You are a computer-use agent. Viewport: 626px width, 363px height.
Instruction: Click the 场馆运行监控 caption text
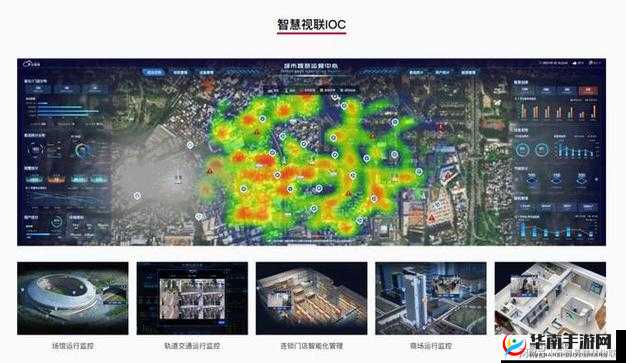73,346
